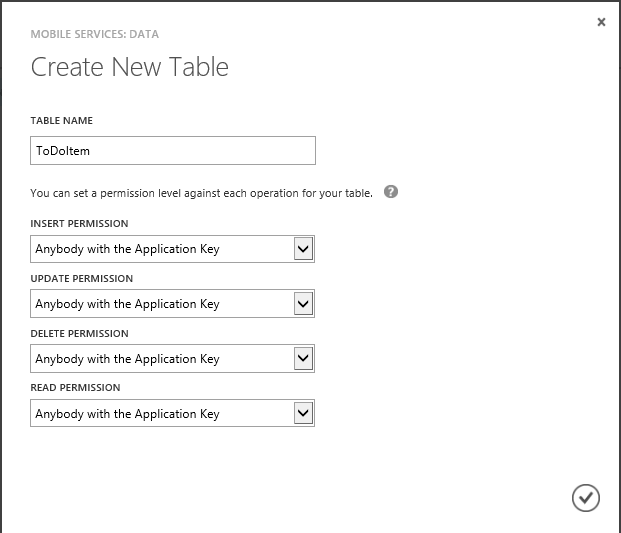The image size is (621, 533).
Task: Click the READ PERMISSION label
Action: (x=76, y=387)
